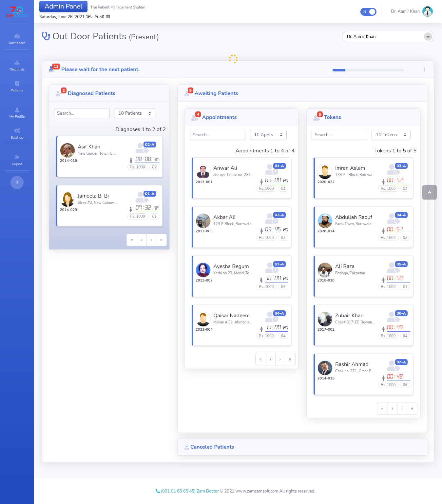Expand sidebar with the round arrow button
This screenshot has height=504, width=442.
click(17, 182)
